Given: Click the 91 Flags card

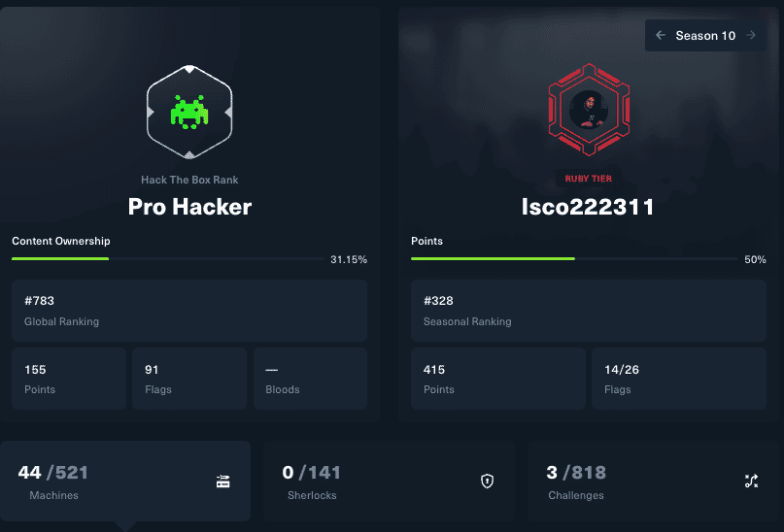Looking at the screenshot, I should pyautogui.click(x=189, y=379).
